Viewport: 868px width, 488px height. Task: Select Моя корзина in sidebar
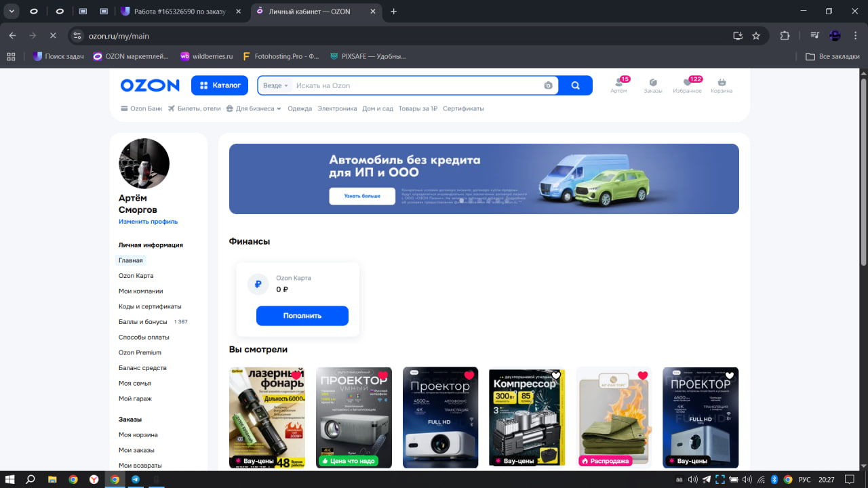(138, 434)
